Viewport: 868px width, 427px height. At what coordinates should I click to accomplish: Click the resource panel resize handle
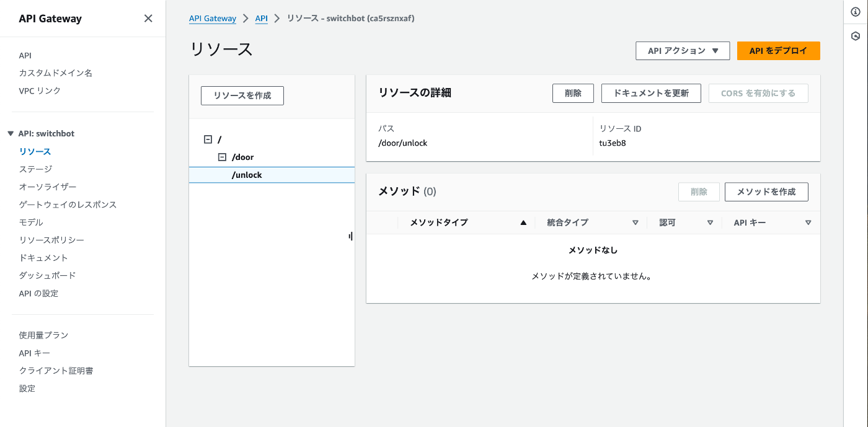click(x=350, y=236)
